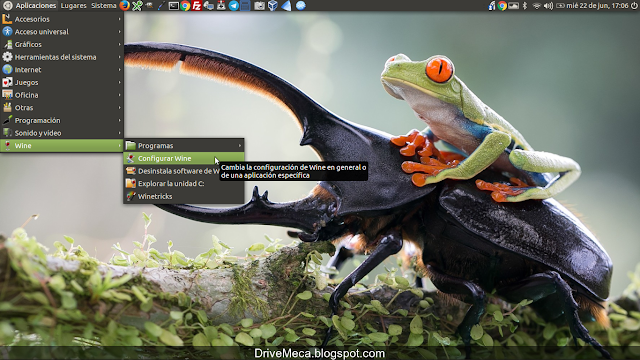This screenshot has width=640, height=360.
Task: Select the highlighted Wine category
Action: [x=62, y=145]
